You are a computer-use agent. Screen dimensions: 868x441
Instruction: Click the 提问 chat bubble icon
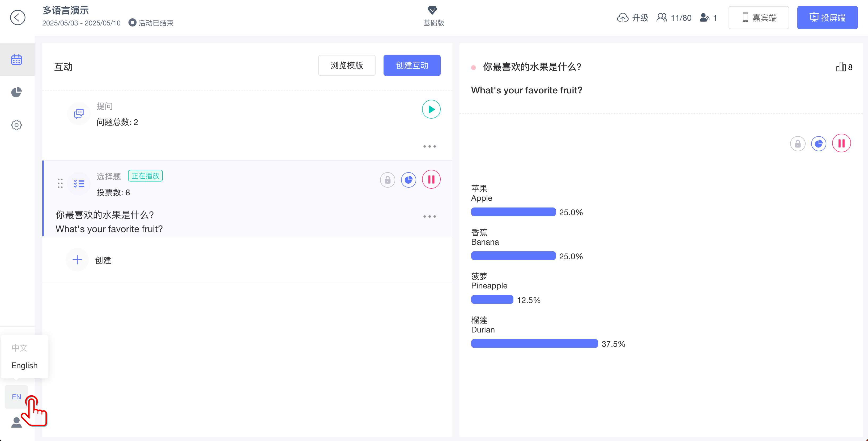pyautogui.click(x=79, y=114)
